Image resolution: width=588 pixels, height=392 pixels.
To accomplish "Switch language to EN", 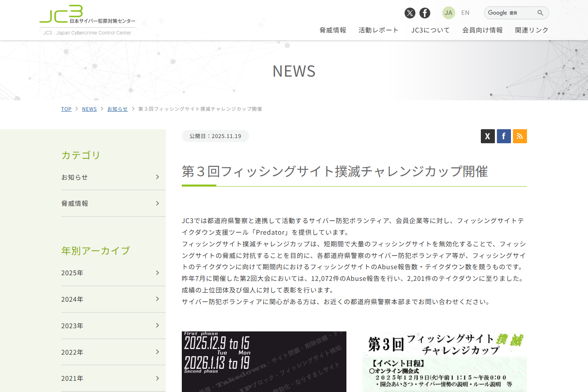I will pos(465,13).
